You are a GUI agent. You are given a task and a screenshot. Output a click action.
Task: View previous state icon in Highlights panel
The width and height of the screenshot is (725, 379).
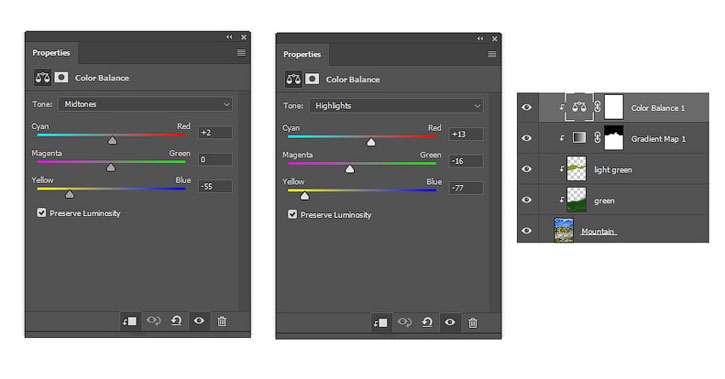coord(405,322)
